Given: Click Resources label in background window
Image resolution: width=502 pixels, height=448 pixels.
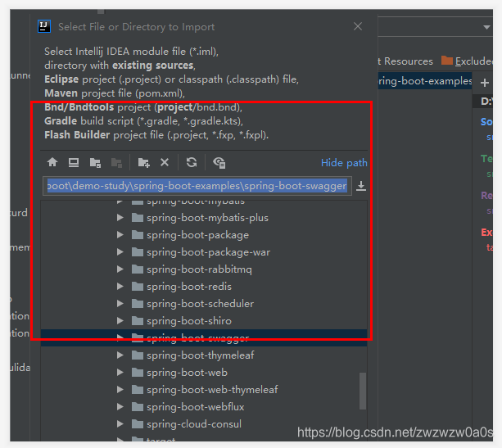Looking at the screenshot, I should 408,61.
